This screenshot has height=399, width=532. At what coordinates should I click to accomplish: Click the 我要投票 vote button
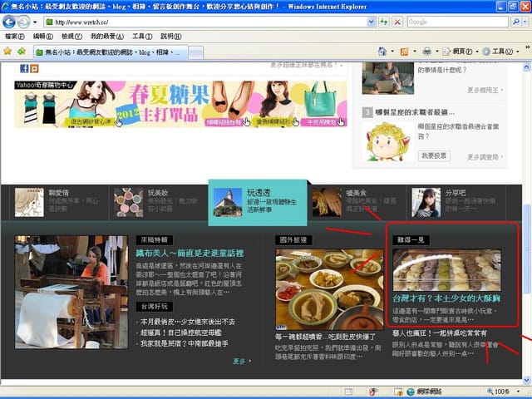433,155
